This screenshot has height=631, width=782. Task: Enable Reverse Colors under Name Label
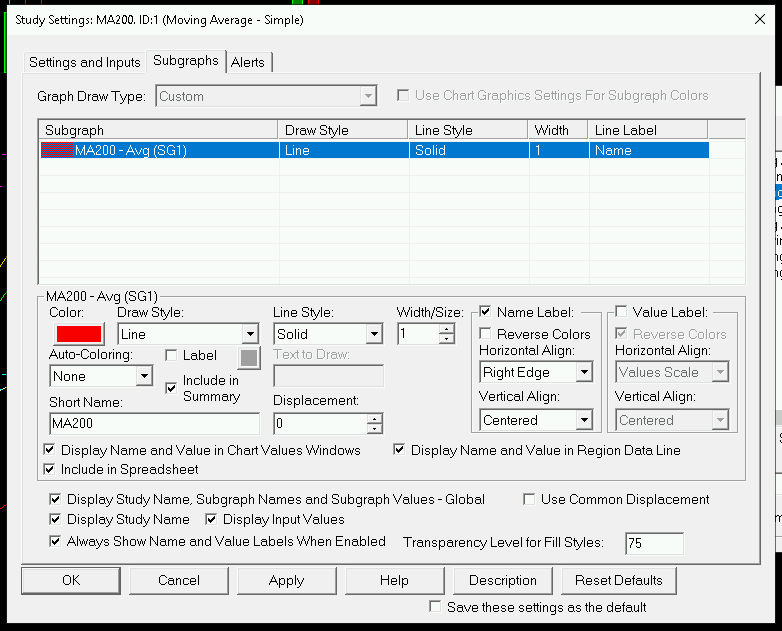pyautogui.click(x=486, y=334)
